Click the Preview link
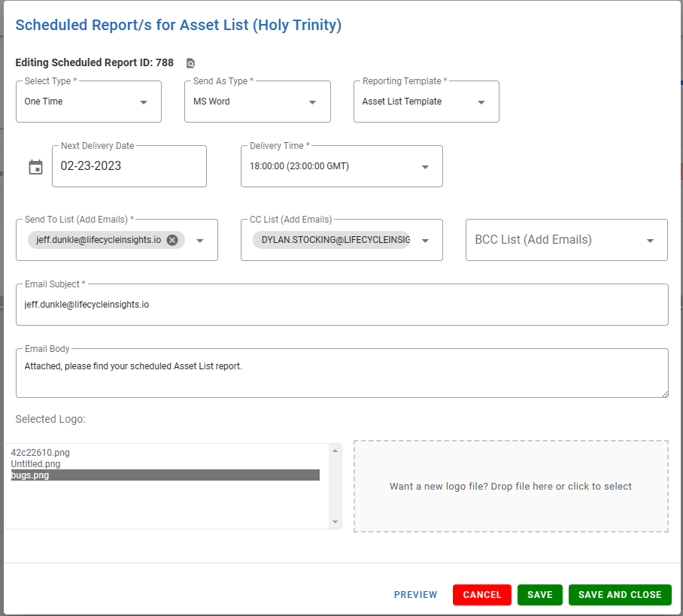The height and width of the screenshot is (616, 683). (x=415, y=595)
